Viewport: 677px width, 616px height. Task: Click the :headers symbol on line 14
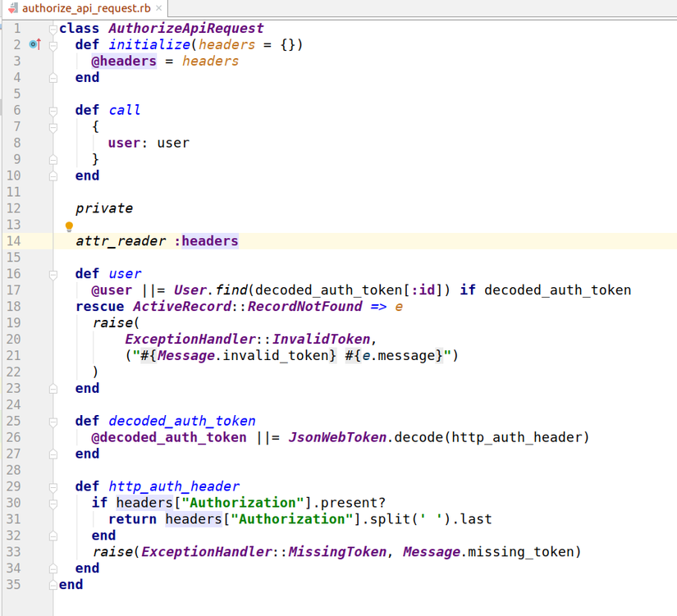pyautogui.click(x=206, y=241)
